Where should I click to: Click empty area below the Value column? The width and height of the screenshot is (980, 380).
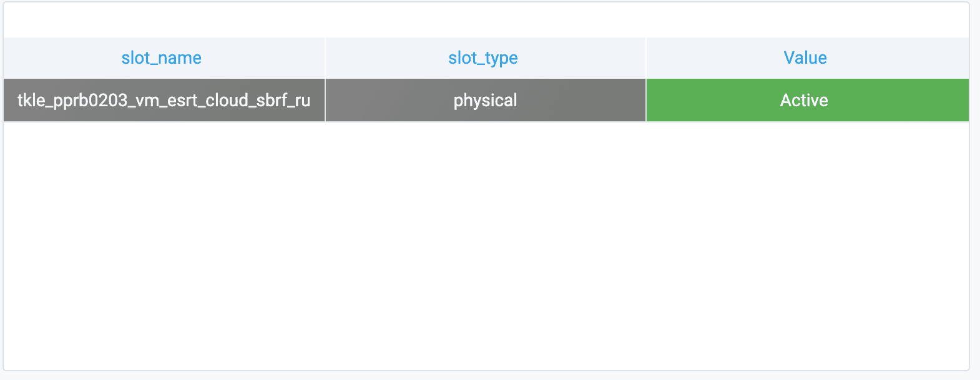[806, 244]
